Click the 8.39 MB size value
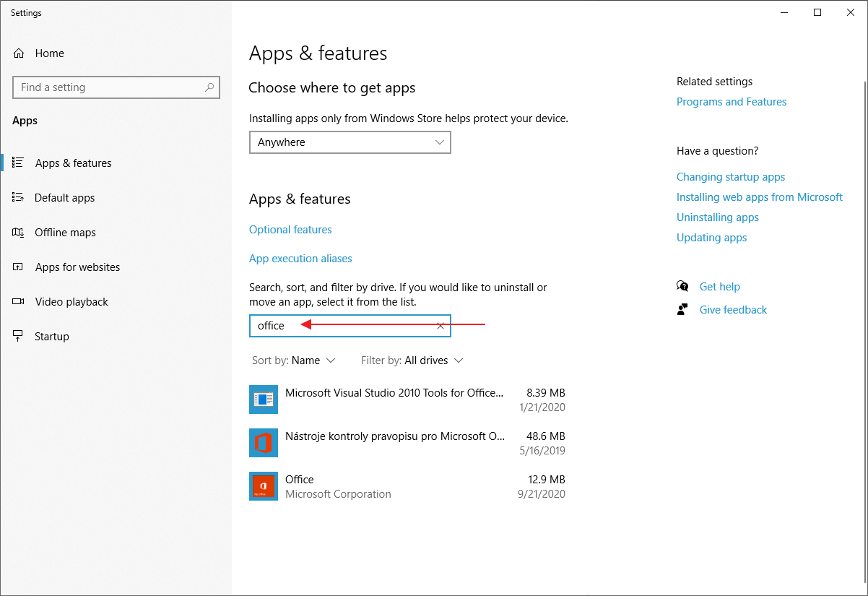Image resolution: width=868 pixels, height=596 pixels. pyautogui.click(x=546, y=393)
